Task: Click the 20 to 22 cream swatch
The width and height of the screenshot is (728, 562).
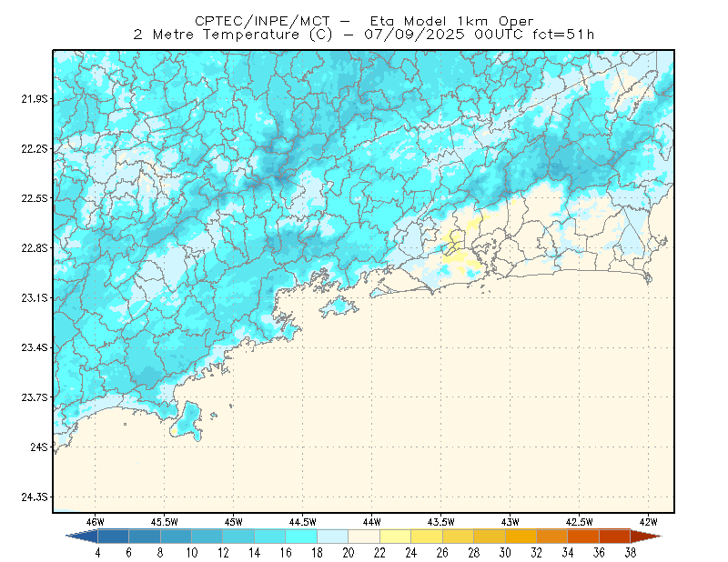Action: (364, 537)
